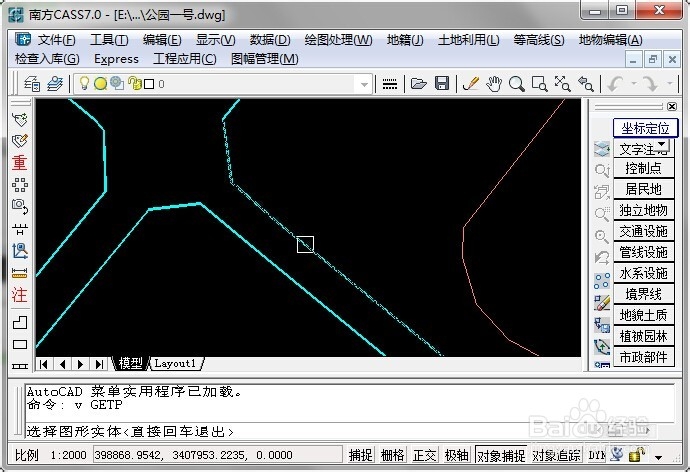Image resolution: width=690 pixels, height=472 pixels.
Task: Expand the 文字注记 dropdown arrow
Action: tap(661, 144)
